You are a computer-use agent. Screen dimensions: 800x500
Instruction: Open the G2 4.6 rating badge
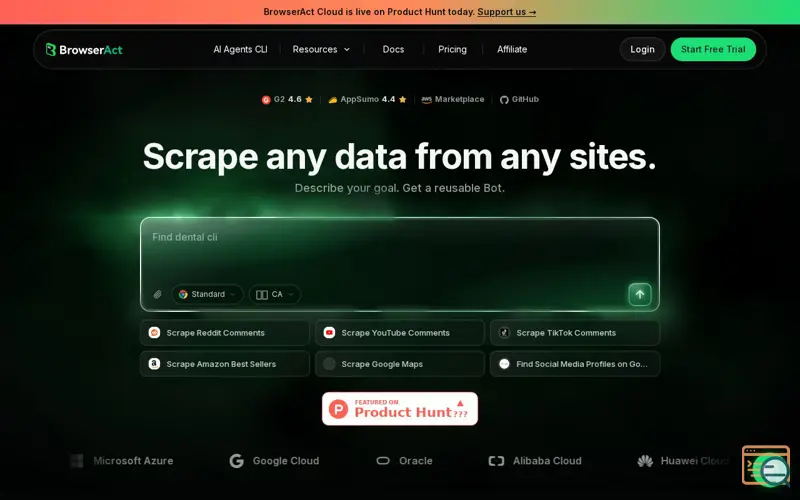287,99
